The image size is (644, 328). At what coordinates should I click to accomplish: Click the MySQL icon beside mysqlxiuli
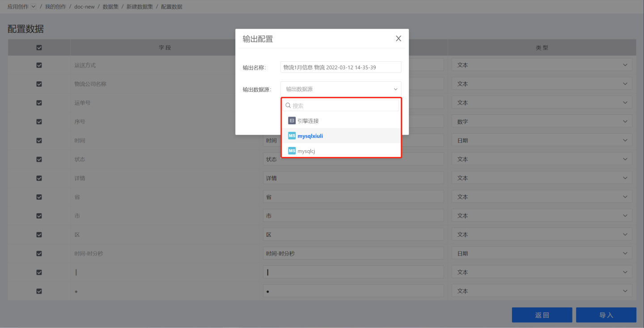point(292,136)
